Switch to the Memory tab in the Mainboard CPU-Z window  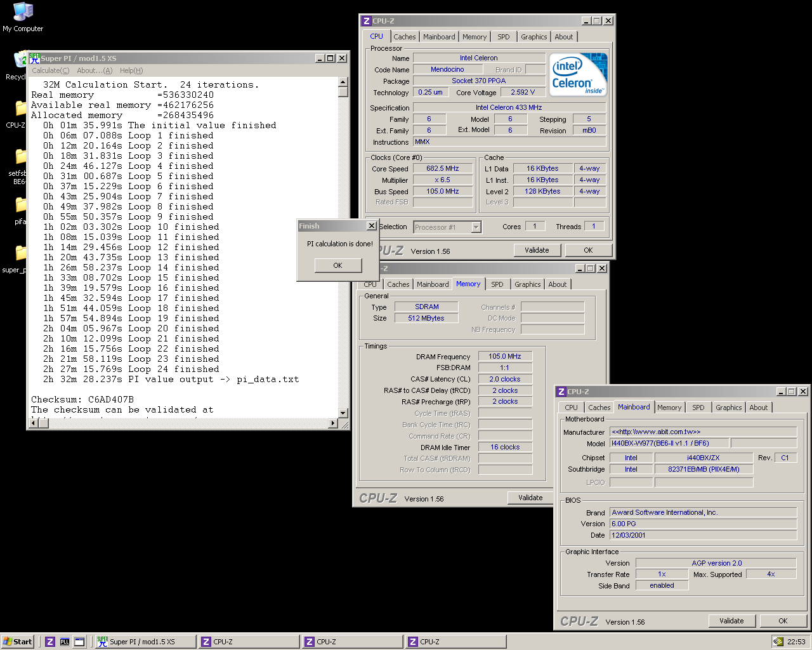click(x=669, y=408)
